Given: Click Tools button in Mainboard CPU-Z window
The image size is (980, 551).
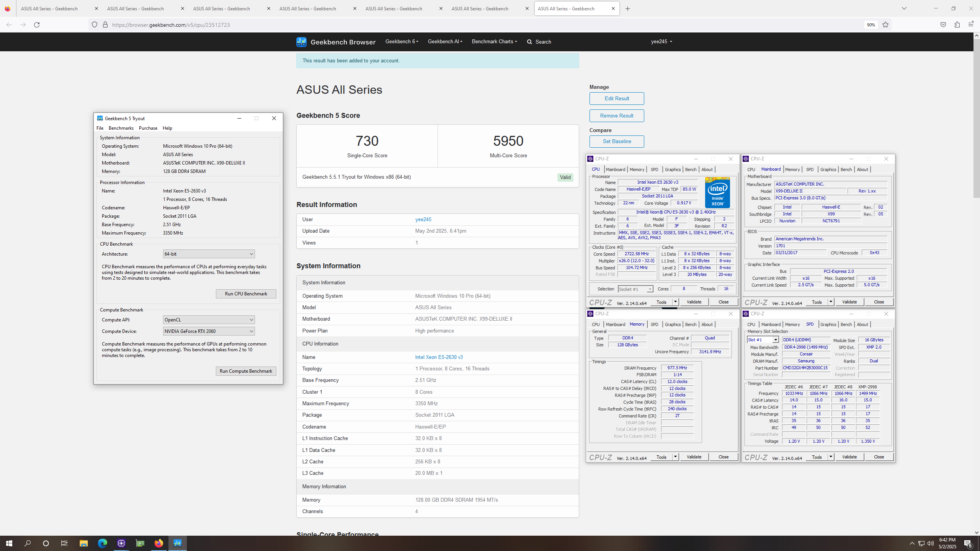Looking at the screenshot, I should [817, 302].
